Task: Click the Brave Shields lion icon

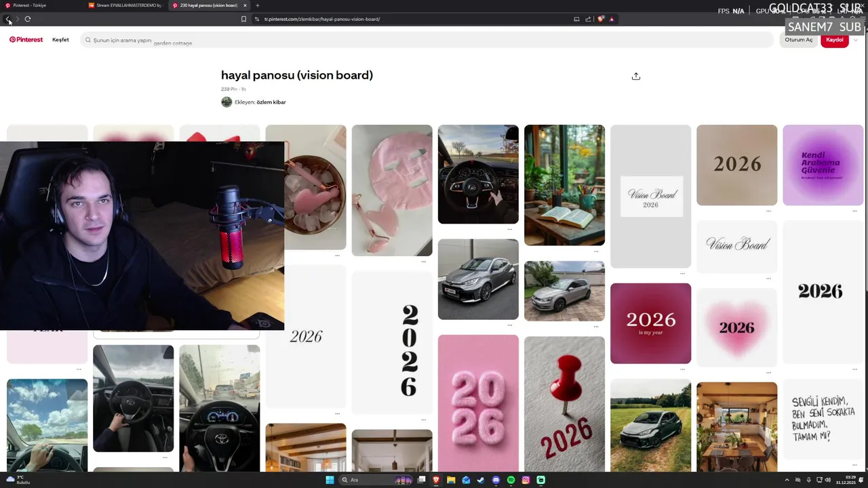Action: (x=601, y=19)
